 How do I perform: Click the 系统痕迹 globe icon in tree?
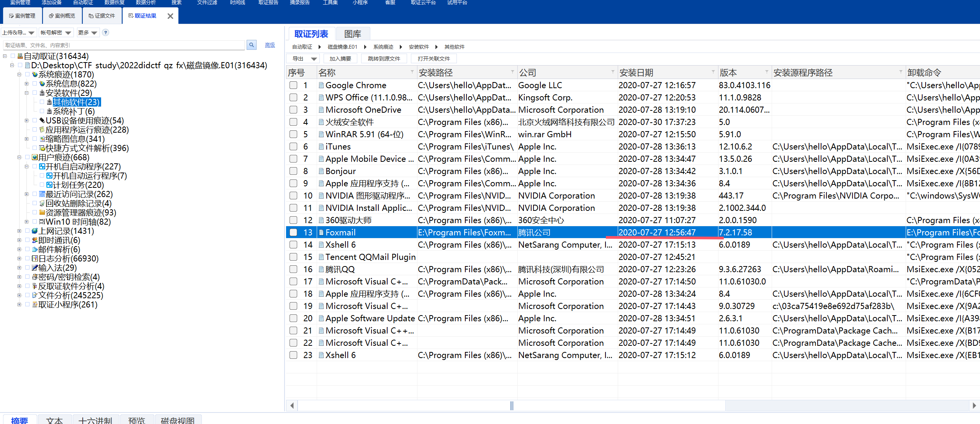click(x=35, y=74)
